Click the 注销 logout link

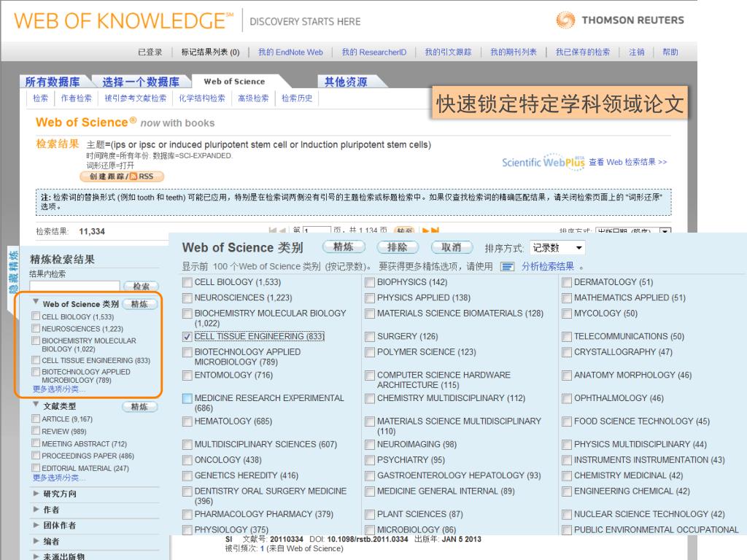pos(636,52)
